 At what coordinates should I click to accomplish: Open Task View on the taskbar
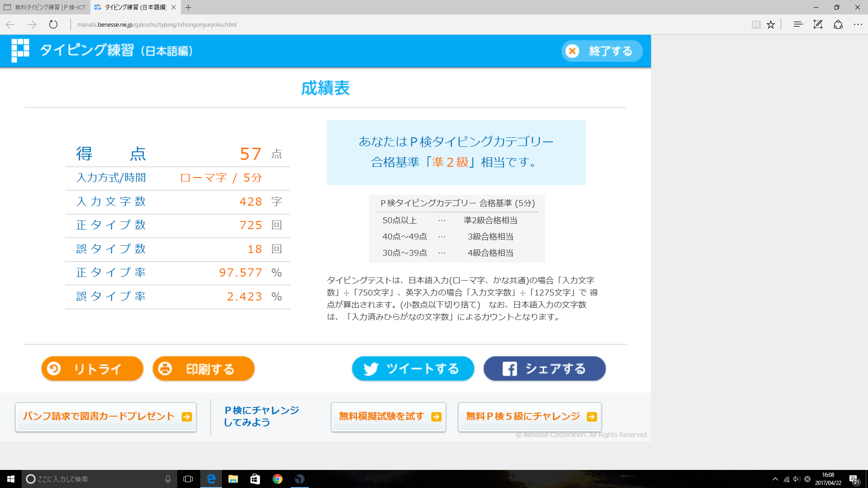pyautogui.click(x=188, y=479)
